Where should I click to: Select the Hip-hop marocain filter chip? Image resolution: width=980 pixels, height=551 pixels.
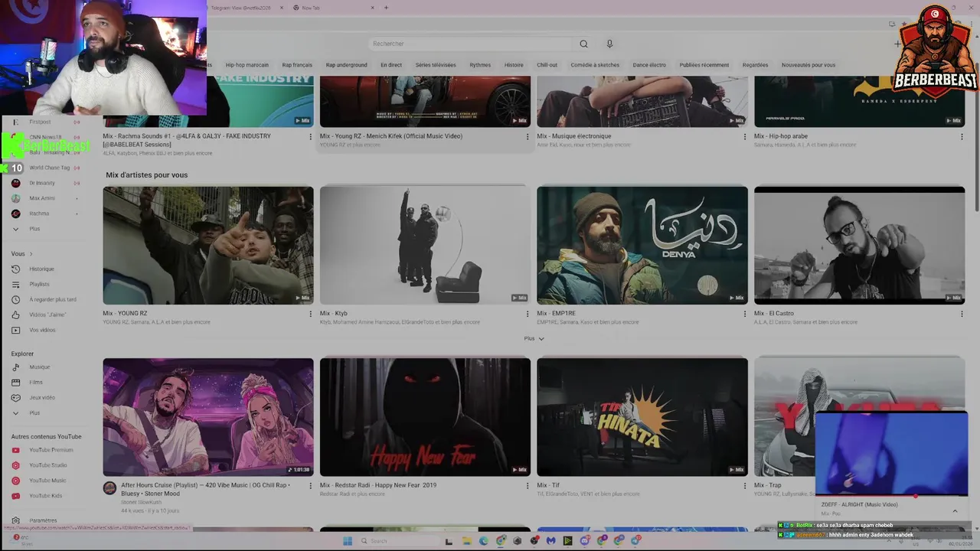tap(247, 65)
